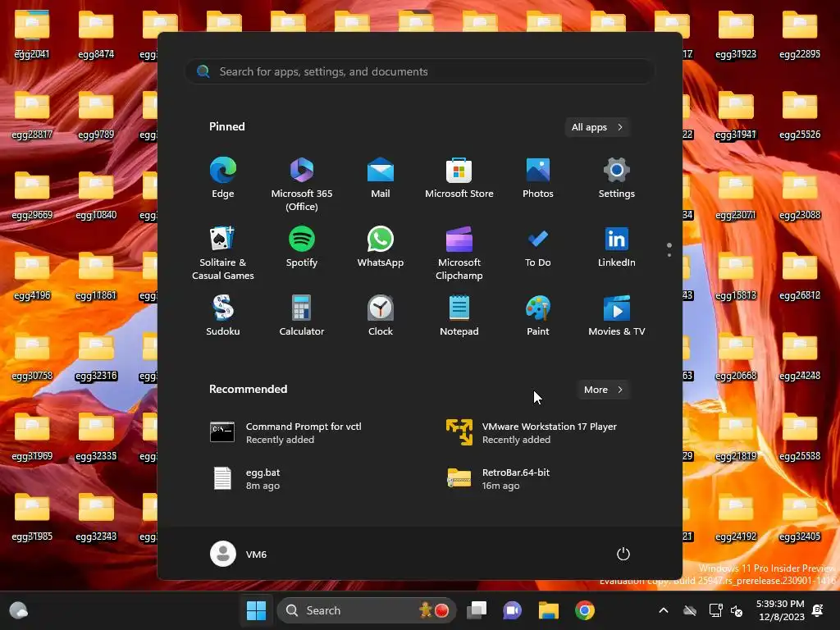This screenshot has height=630, width=840.
Task: Open Microsoft Store from pinned apps
Action: tap(459, 178)
